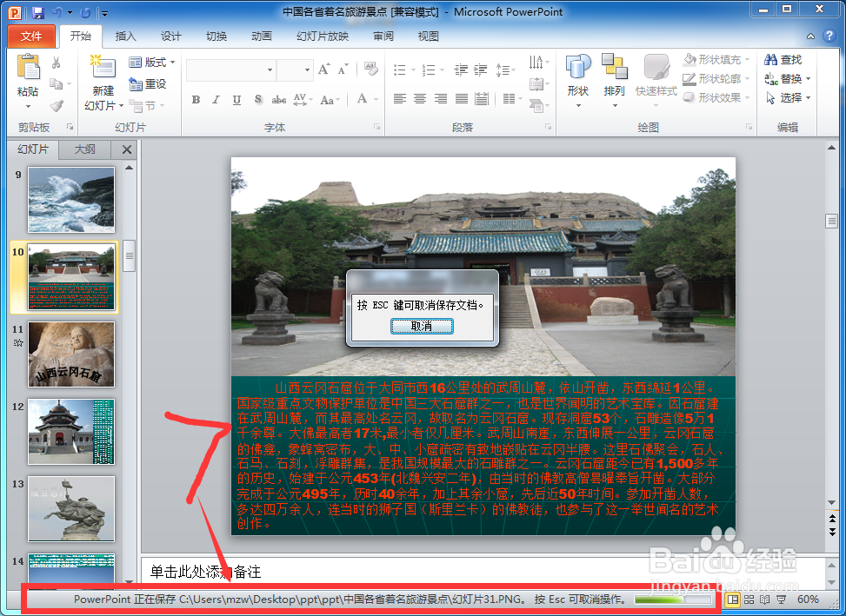
Task: Click the save progress bar in status bar
Action: tap(673, 599)
